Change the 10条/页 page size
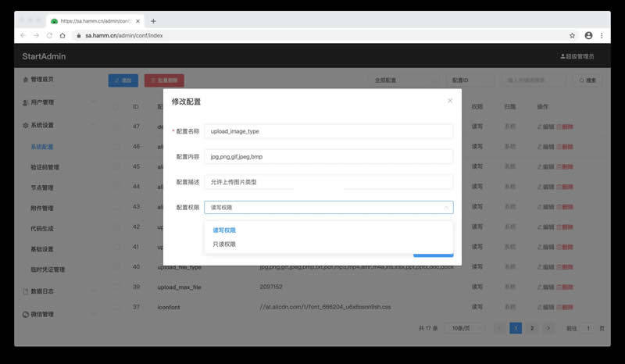The image size is (625, 364). coord(464,328)
